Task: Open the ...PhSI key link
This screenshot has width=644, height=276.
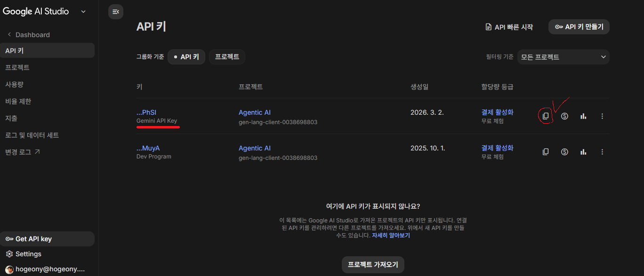Action: pos(146,112)
